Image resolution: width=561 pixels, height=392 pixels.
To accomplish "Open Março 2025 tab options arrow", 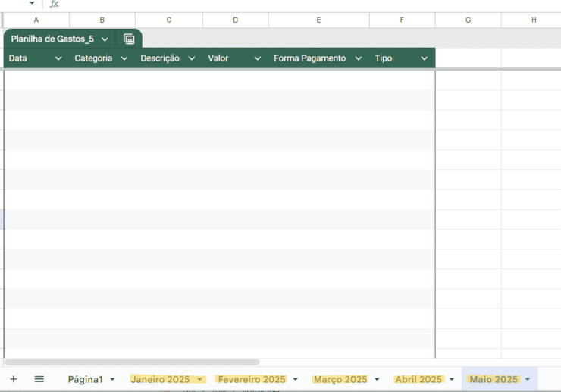I will pos(377,379).
